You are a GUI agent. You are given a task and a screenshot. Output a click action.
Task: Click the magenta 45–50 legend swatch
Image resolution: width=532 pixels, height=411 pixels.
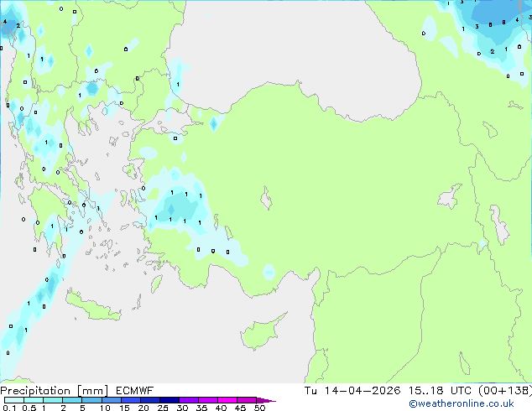point(248,401)
